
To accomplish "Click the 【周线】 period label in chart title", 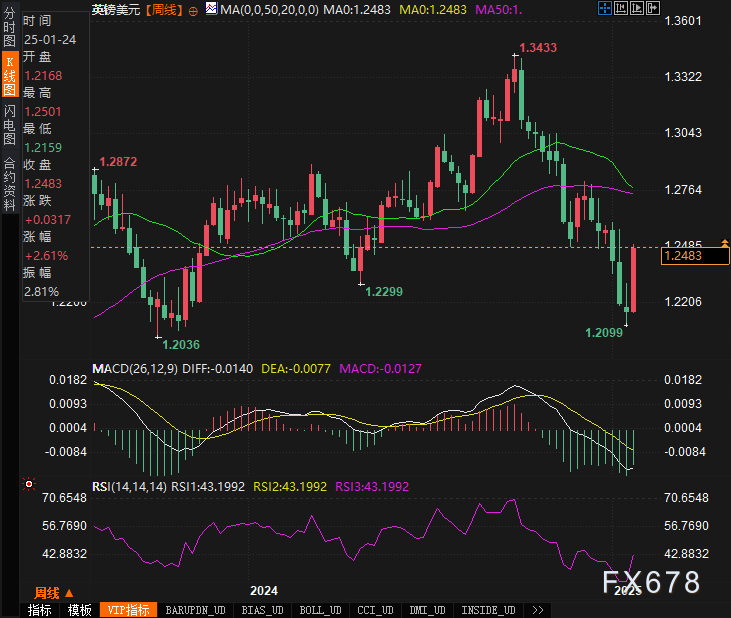I will pyautogui.click(x=163, y=9).
